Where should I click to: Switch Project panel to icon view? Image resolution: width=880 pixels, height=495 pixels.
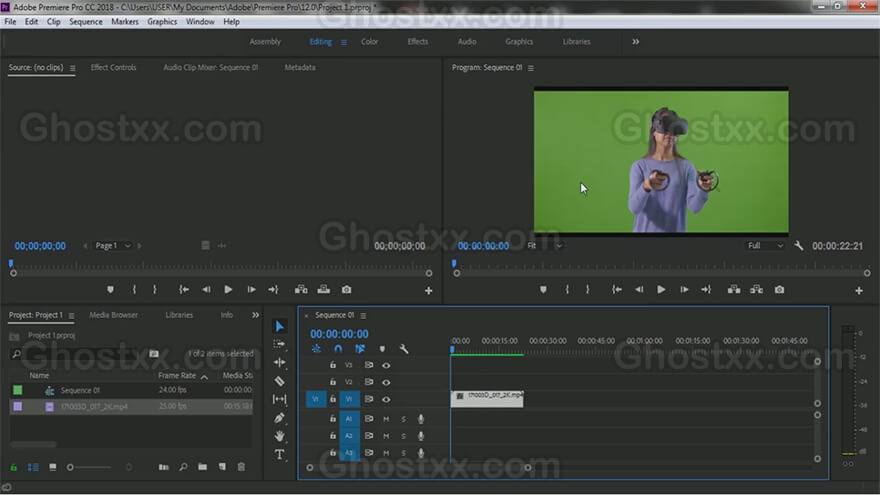(x=53, y=467)
